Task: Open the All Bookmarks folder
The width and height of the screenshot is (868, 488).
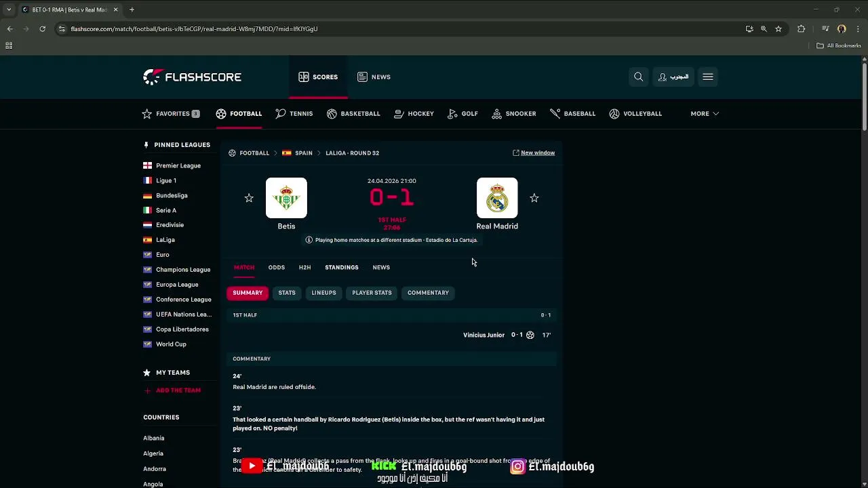Action: click(839, 45)
